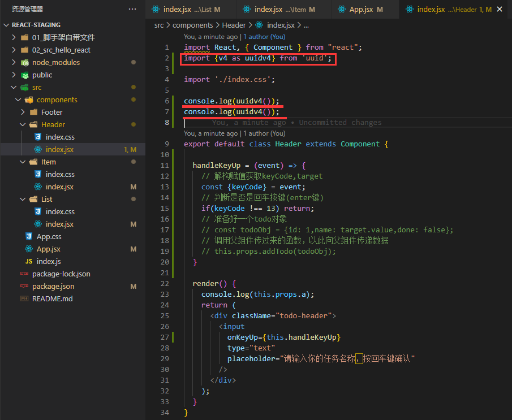512x420 pixels.
Task: Collapse the REACT-STAGING root section
Action: 6,25
